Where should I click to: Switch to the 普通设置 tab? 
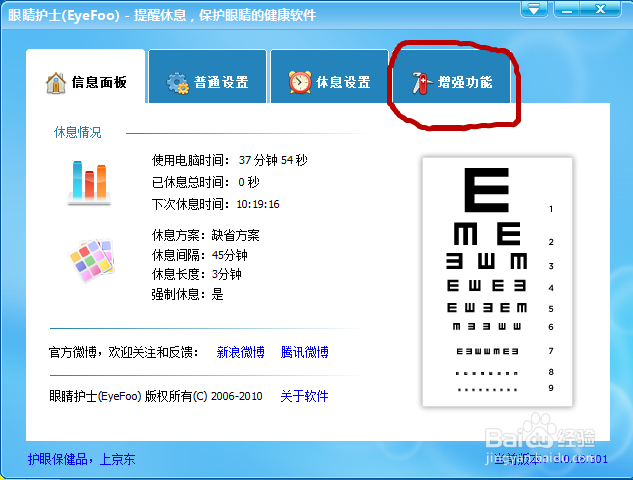coord(208,77)
